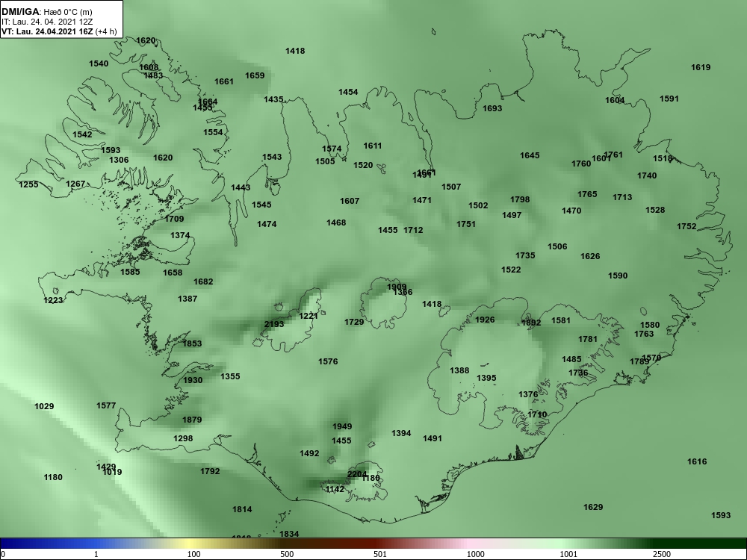This screenshot has width=747, height=560.
Task: Click the map value 1255
Action: (x=28, y=184)
